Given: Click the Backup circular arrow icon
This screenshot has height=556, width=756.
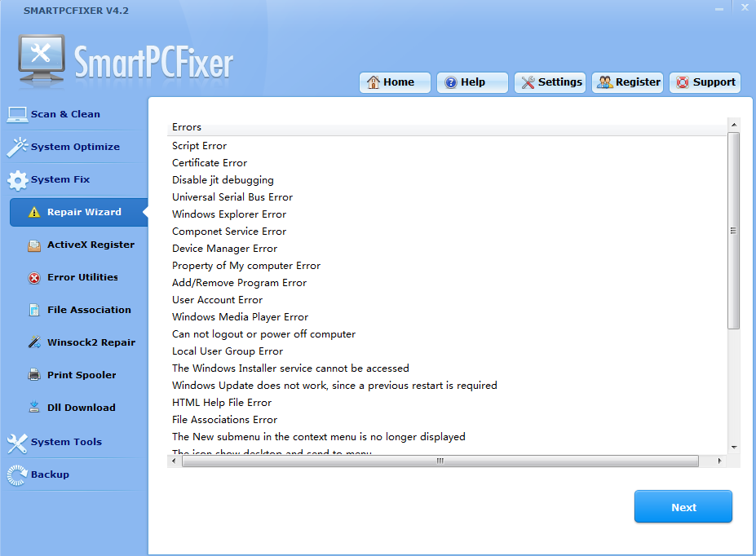Looking at the screenshot, I should [17, 475].
